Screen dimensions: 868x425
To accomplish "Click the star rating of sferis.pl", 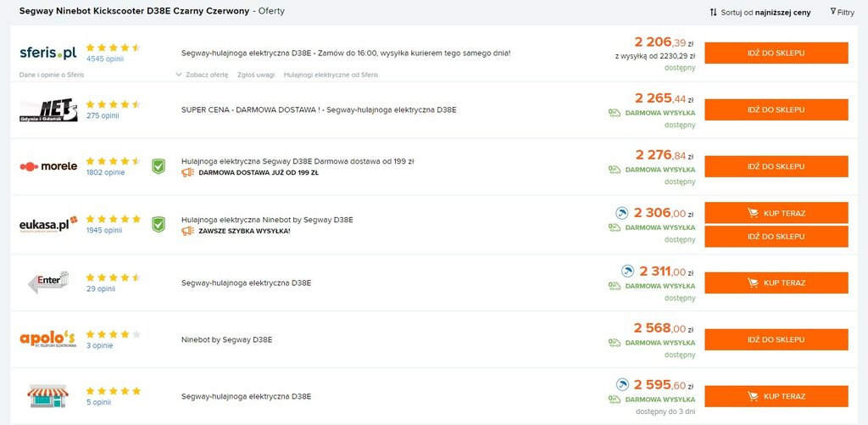I will tap(114, 48).
